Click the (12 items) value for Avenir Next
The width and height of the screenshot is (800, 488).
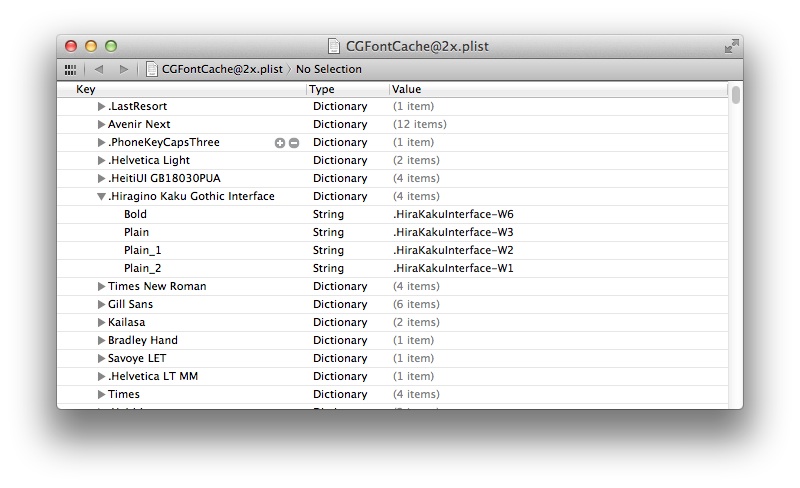(x=419, y=124)
